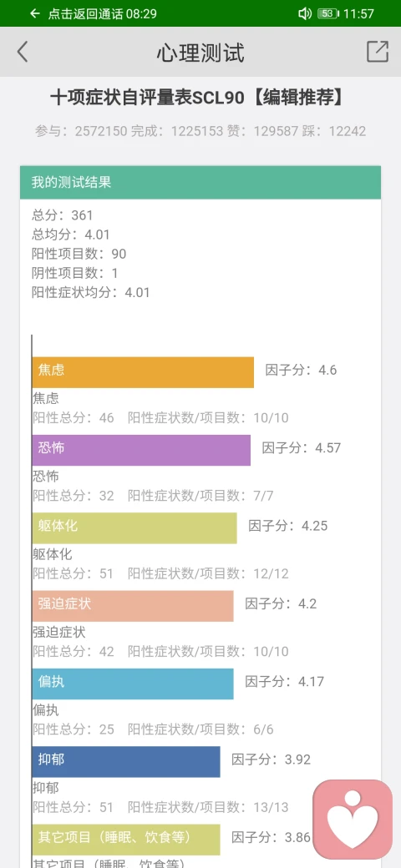Tap the light blue 偏执 bar

click(x=133, y=684)
